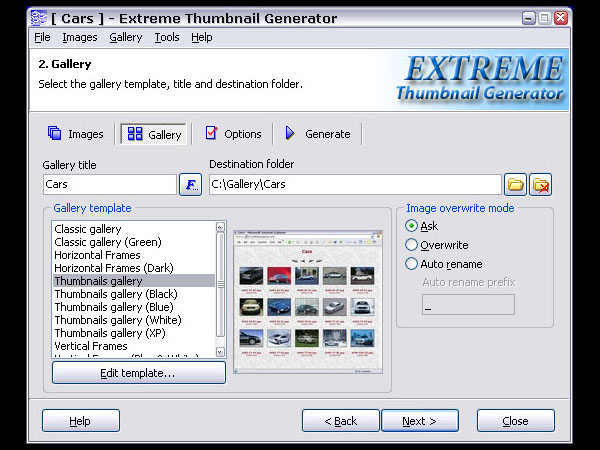Click the up arrow of template list scrollbar
Screen dimensions: 600x450
(x=220, y=227)
